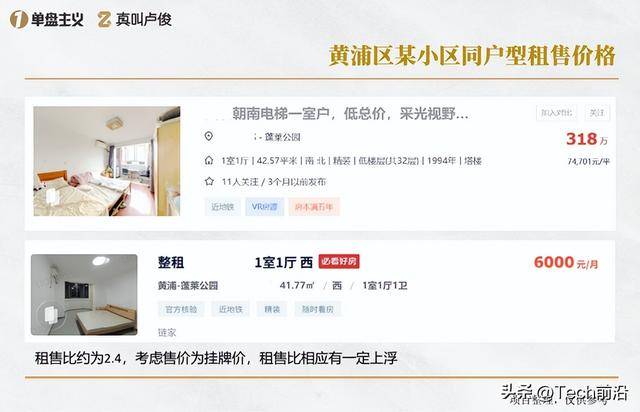Click VR icon on rental photo

[x=50, y=315]
